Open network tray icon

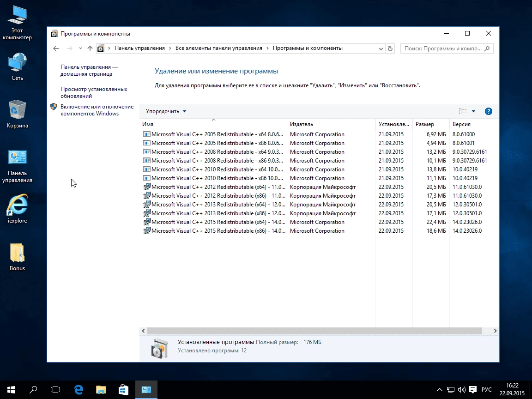451,390
